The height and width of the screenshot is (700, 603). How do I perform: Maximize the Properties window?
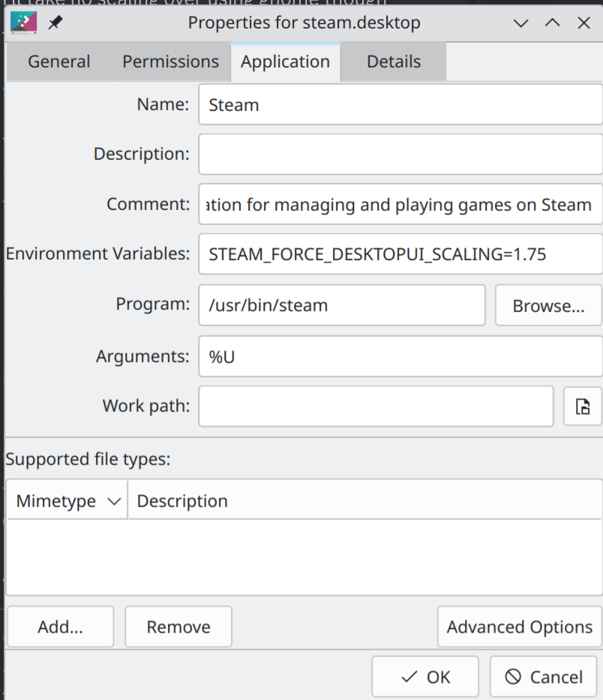(553, 23)
